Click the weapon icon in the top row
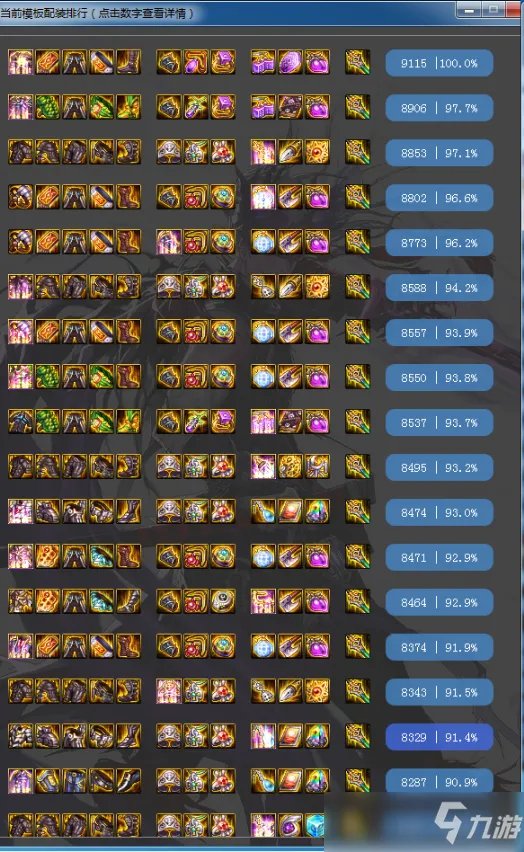The width and height of the screenshot is (524, 852). click(358, 62)
